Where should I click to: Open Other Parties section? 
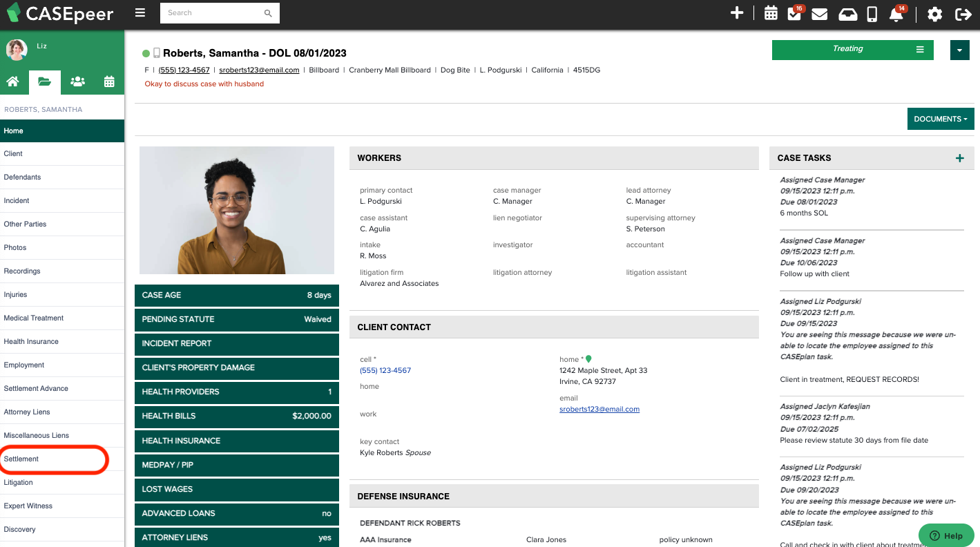pos(62,224)
